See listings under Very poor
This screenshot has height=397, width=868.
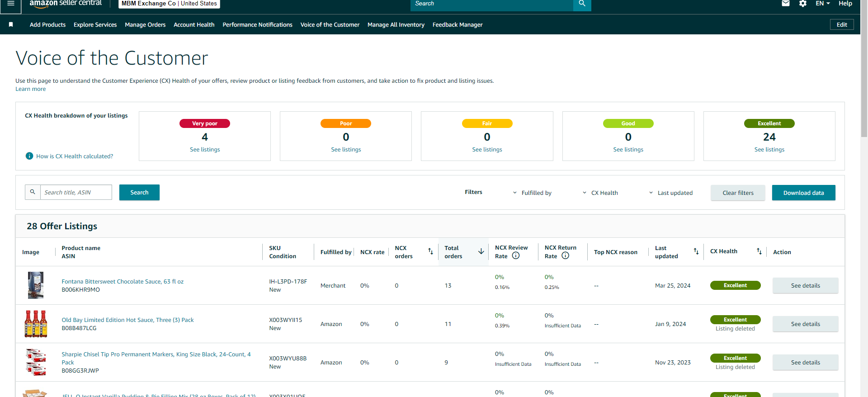coord(205,149)
